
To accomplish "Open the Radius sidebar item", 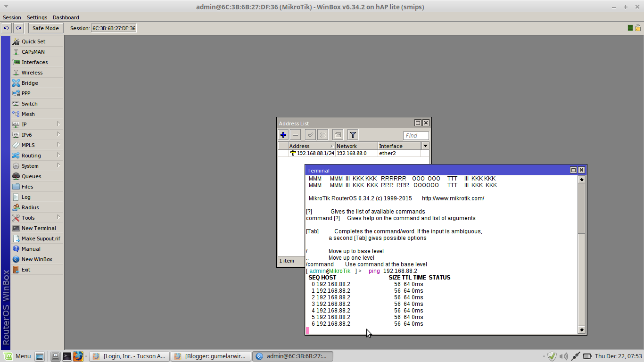I will pos(37,207).
